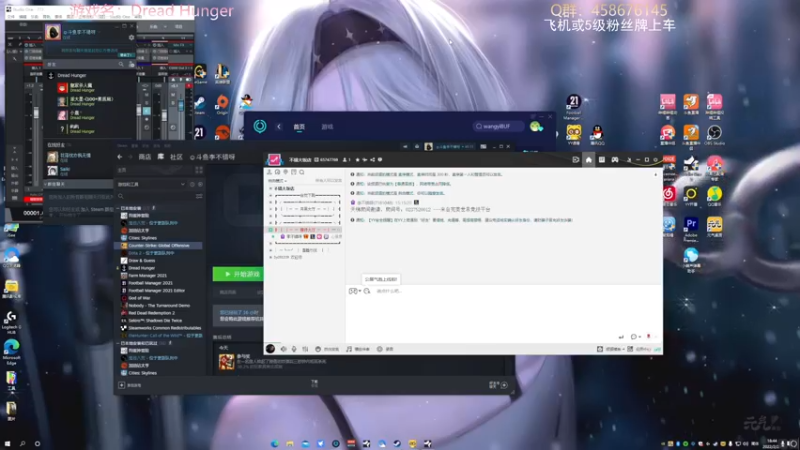Click the add game button in Steam footer

[130, 385]
